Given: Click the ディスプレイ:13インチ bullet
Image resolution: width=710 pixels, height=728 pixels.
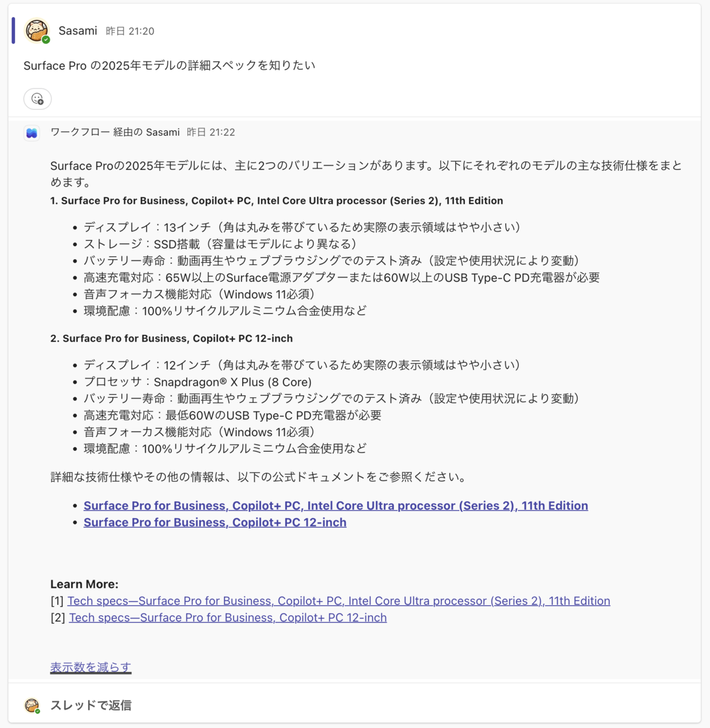Looking at the screenshot, I should [302, 227].
